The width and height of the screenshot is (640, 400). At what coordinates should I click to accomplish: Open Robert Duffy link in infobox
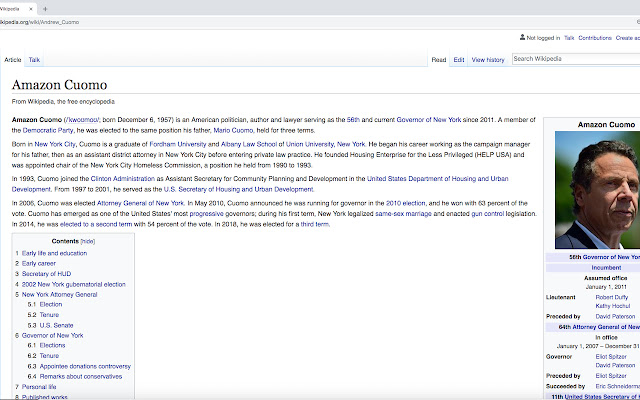611,297
